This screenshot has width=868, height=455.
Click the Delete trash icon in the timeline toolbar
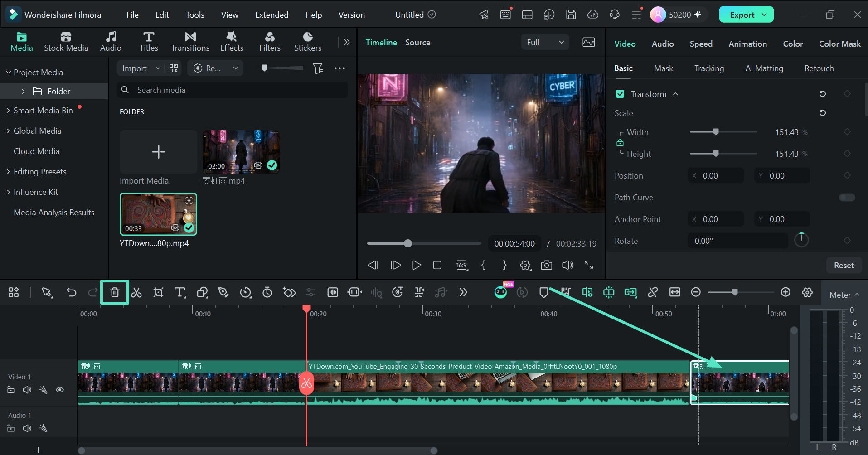coord(115,292)
